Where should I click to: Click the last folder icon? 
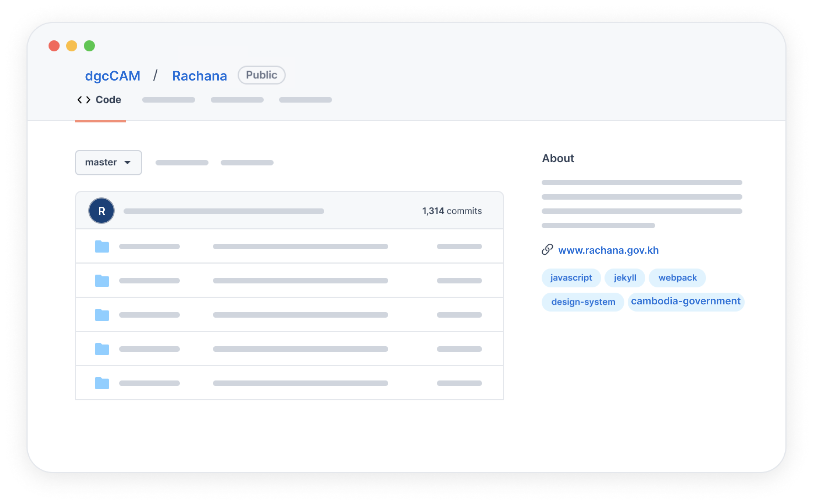click(102, 383)
